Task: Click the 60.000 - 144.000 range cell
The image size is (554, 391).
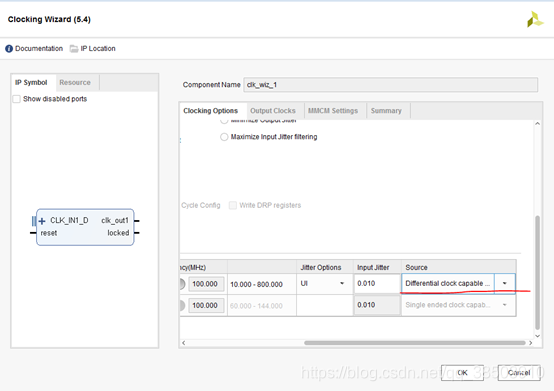Action: (x=262, y=306)
